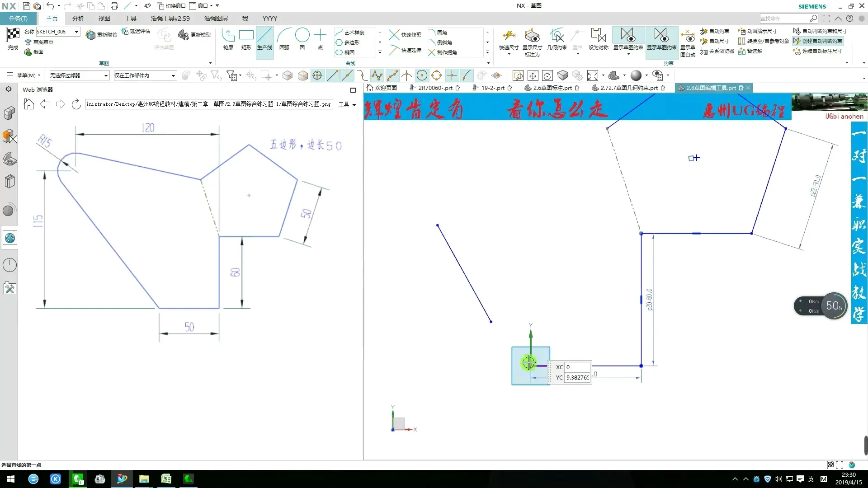Expand the sketch name SKETCH_005 dropdown
This screenshot has height=488, width=868.
coord(76,32)
